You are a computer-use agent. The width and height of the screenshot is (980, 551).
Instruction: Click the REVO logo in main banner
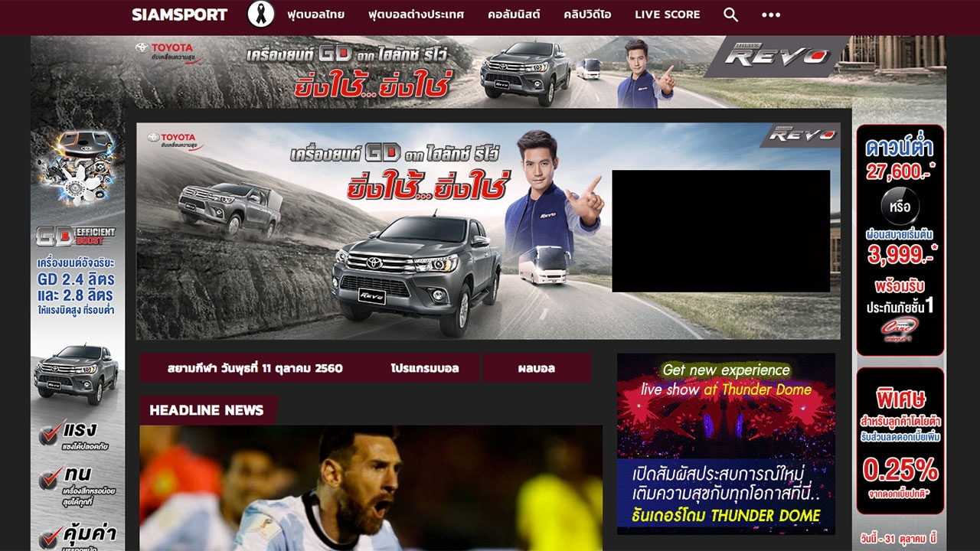point(802,135)
